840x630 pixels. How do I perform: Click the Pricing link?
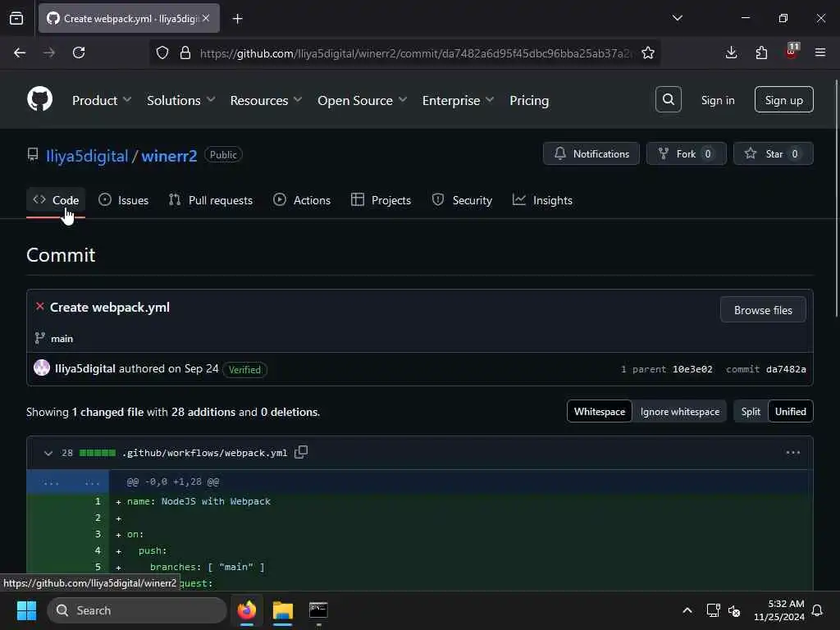coord(529,100)
